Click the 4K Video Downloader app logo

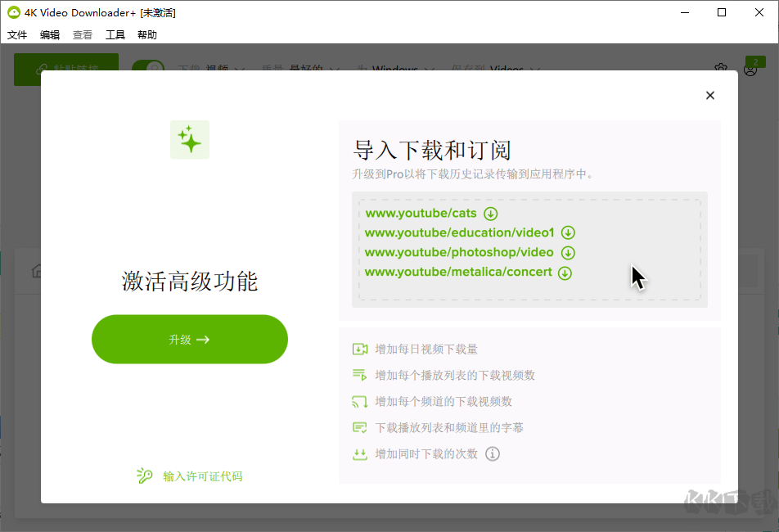click(13, 12)
